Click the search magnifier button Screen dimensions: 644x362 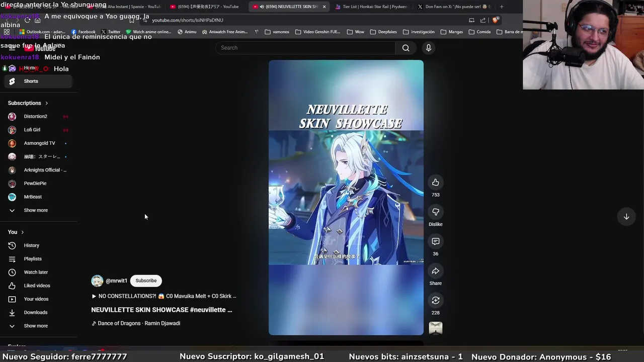406,48
